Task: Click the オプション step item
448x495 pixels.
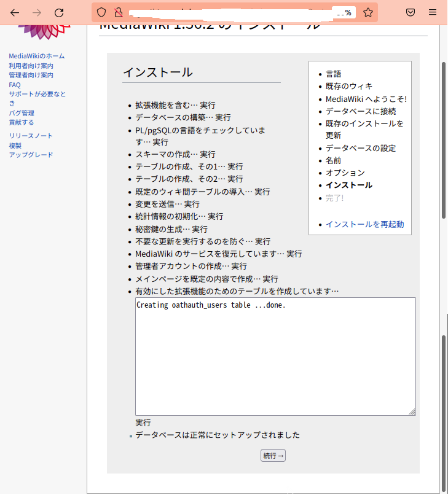Action: 345,173
